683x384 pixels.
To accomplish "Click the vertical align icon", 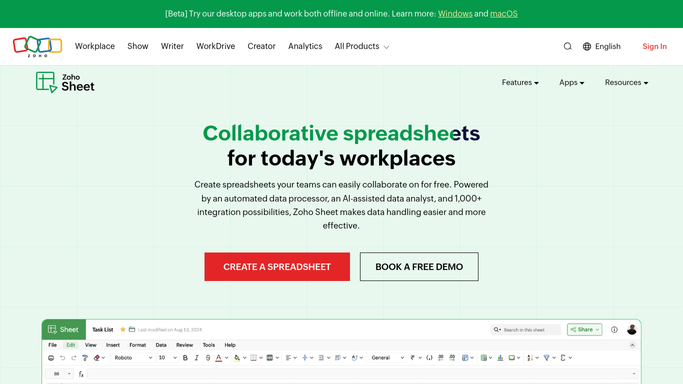I will click(304, 358).
